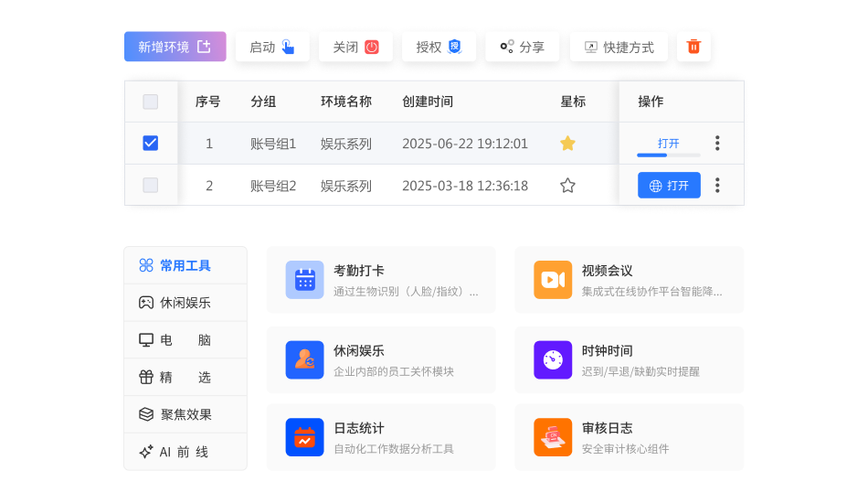Open the 考勤打卡 calendar icon

304,280
